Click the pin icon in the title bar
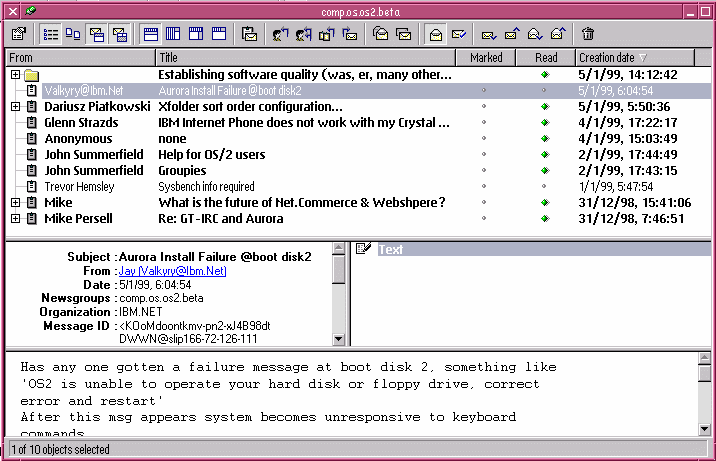 pyautogui.click(x=31, y=10)
